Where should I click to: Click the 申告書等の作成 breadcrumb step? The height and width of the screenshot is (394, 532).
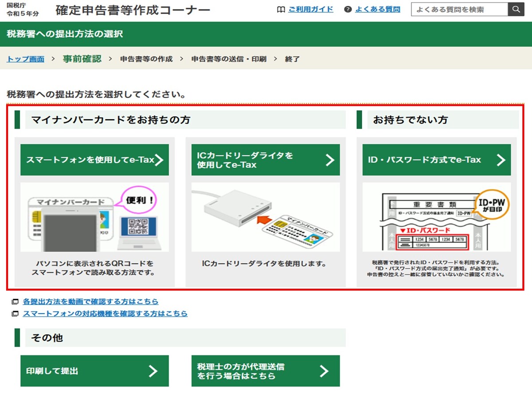(x=146, y=59)
